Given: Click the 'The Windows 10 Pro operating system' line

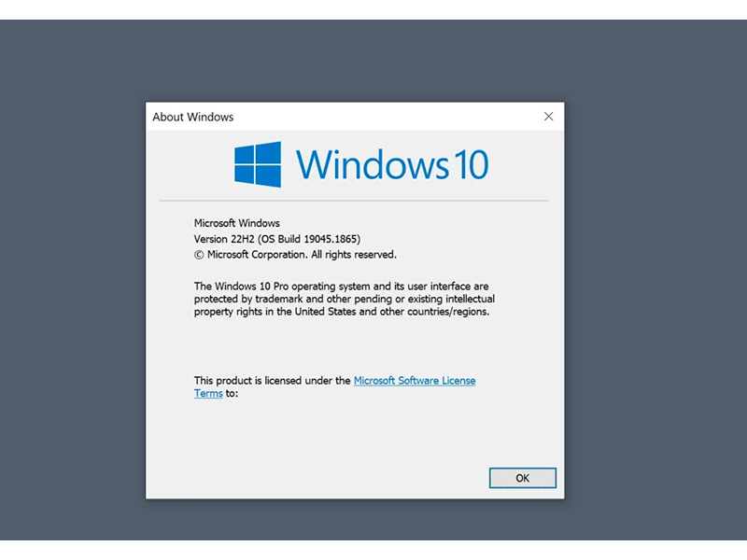Looking at the screenshot, I should [341, 287].
